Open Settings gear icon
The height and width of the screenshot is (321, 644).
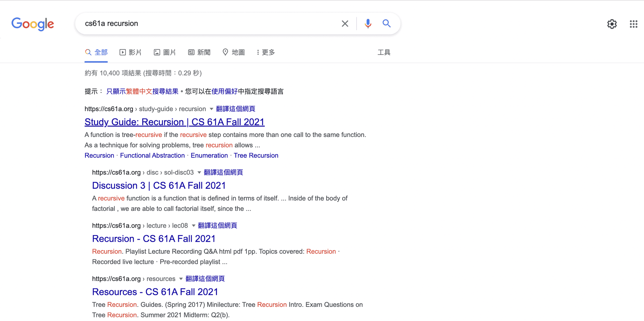(x=612, y=24)
